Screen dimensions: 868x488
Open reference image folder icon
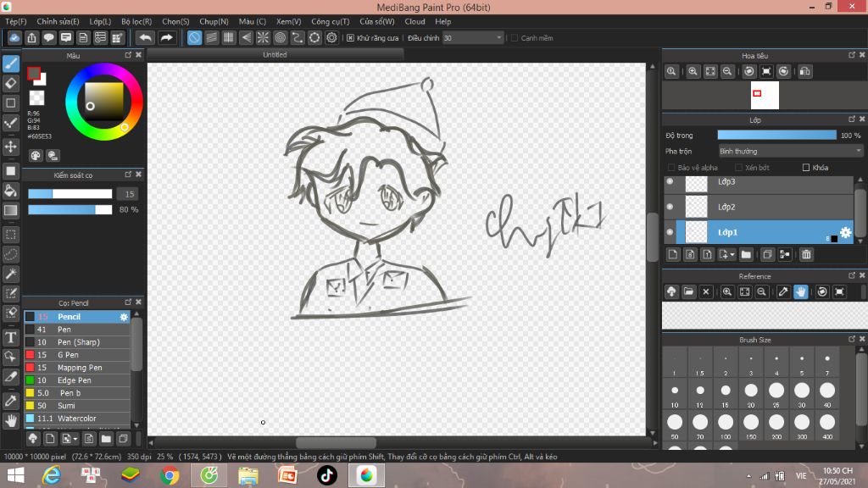click(x=688, y=291)
